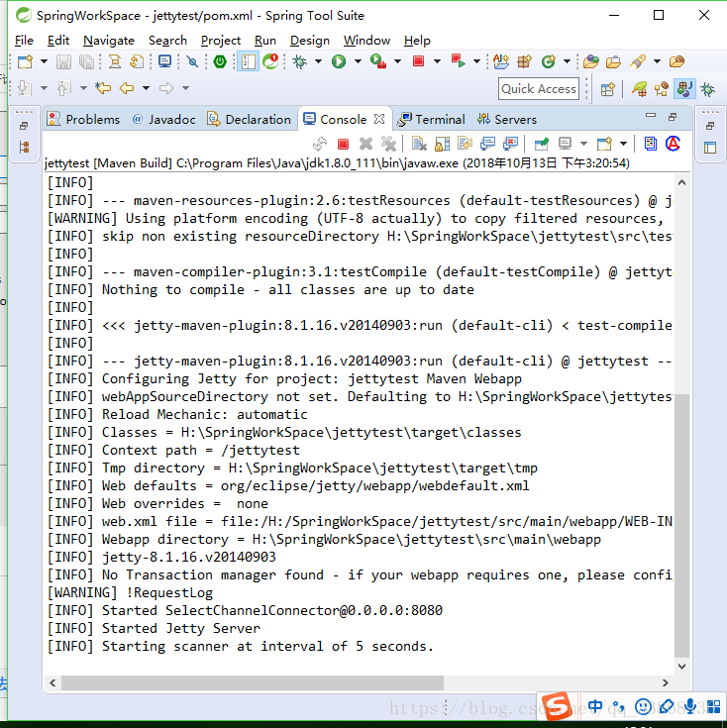727x728 pixels.
Task: Click the Last Edit Location arrow icon
Action: click(x=103, y=88)
